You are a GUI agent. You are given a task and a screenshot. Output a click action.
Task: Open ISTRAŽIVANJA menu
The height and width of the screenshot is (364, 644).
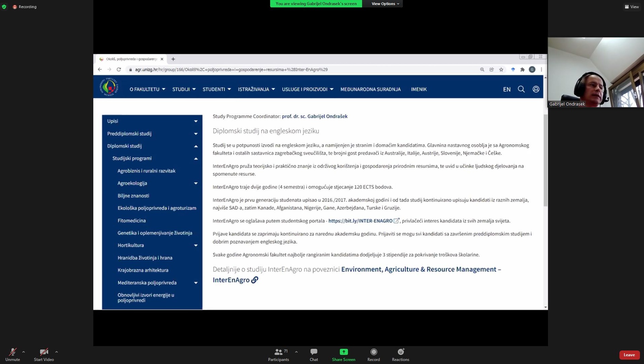point(256,89)
